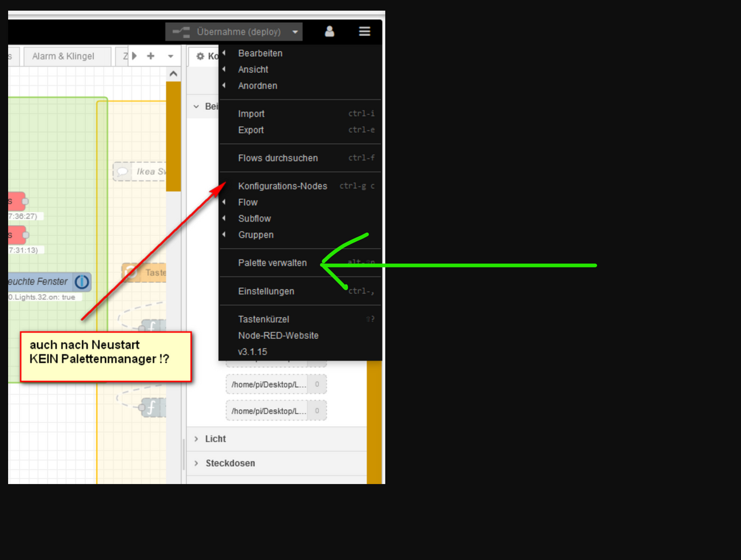This screenshot has height=560, width=741.
Task: Select the orange Taste node
Action: click(x=144, y=272)
